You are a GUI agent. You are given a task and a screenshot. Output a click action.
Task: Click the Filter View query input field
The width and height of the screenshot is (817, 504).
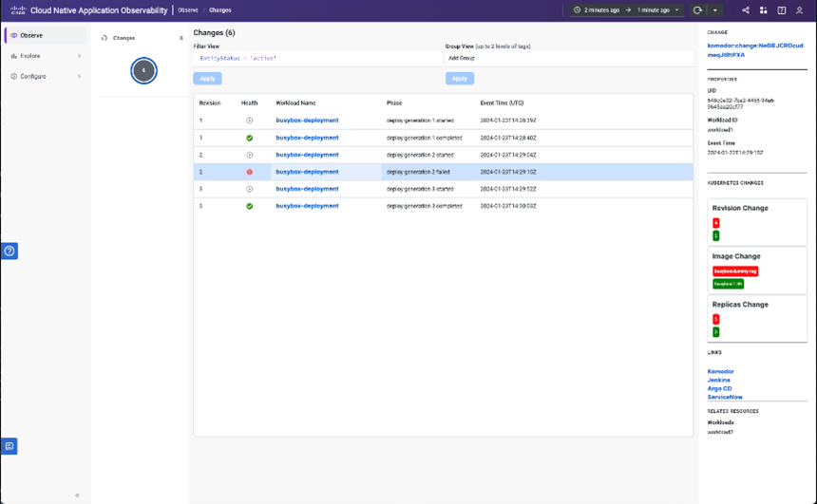tap(316, 59)
